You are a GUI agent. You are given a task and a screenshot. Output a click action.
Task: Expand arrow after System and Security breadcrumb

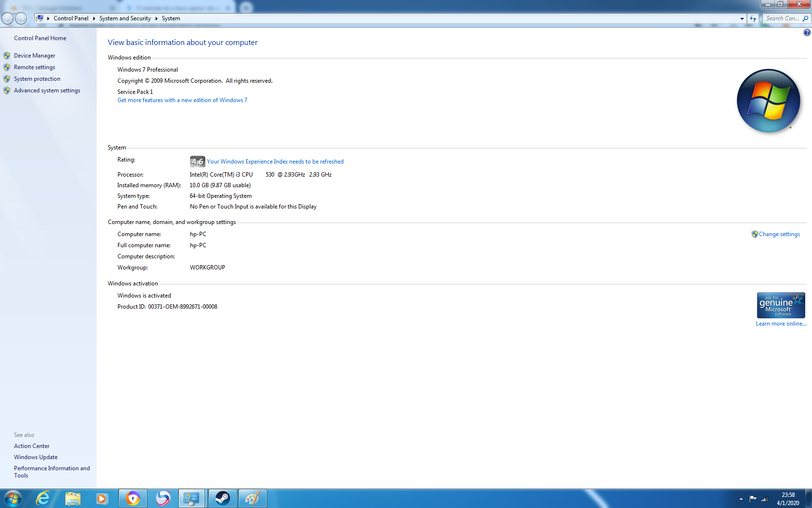156,18
